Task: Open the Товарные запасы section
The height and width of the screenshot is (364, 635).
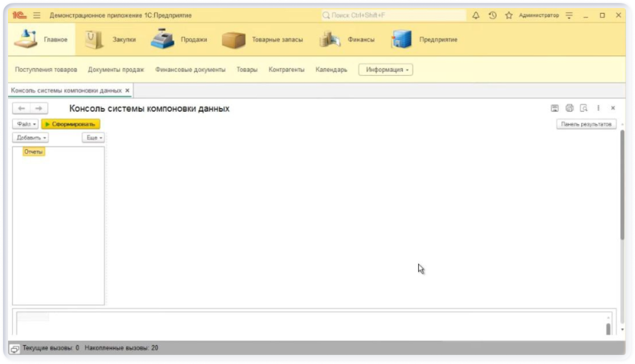Action: coord(262,40)
